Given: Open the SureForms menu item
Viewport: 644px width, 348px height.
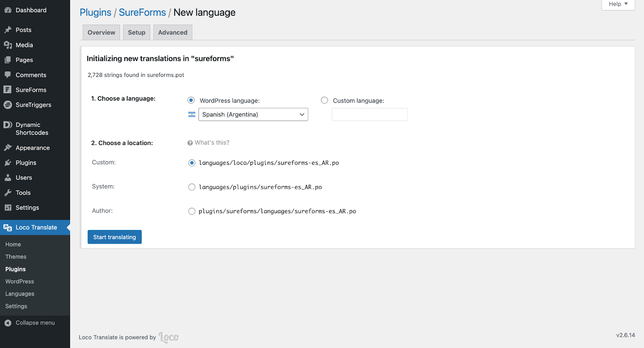Looking at the screenshot, I should (x=35, y=90).
